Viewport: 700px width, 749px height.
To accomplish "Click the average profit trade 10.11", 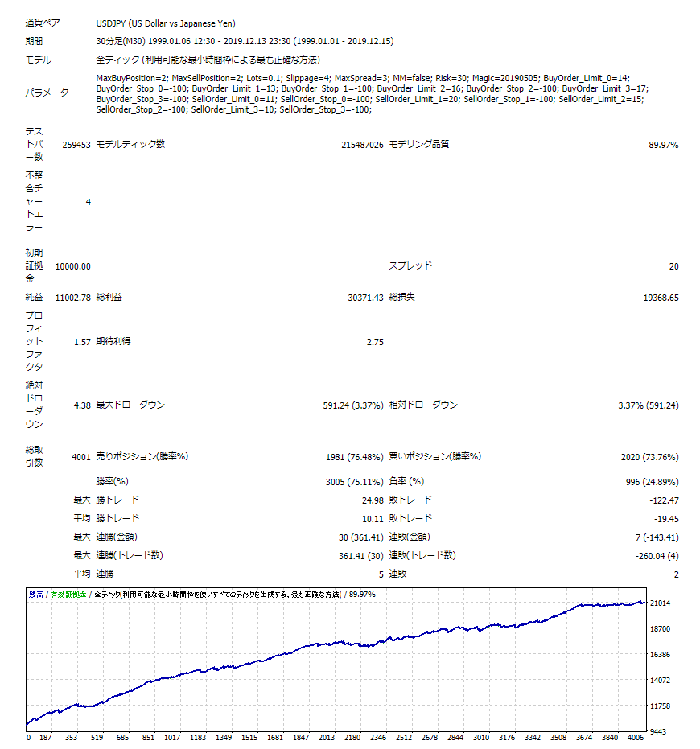I will point(373,519).
